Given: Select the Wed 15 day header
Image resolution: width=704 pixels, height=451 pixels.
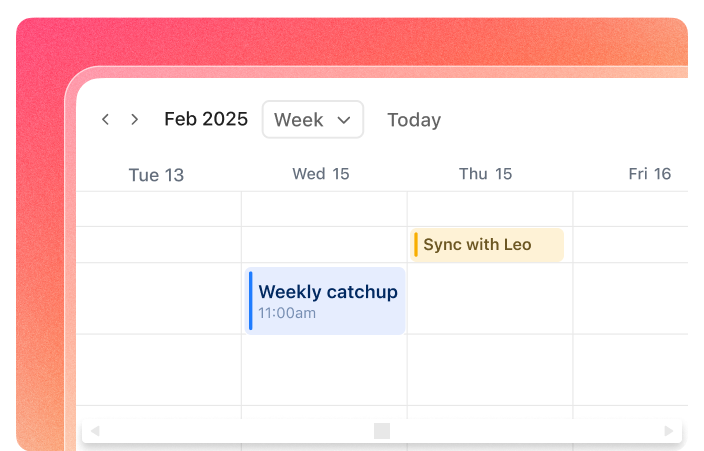Looking at the screenshot, I should pyautogui.click(x=321, y=174).
